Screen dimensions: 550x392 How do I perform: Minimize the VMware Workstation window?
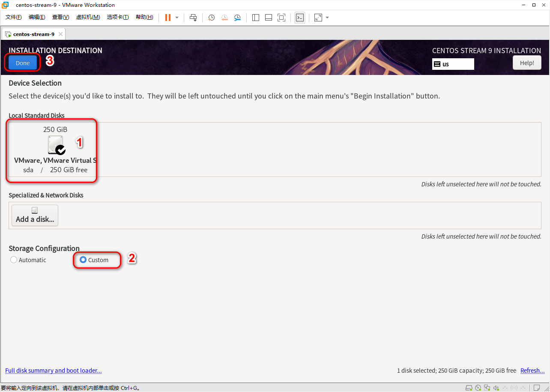pos(523,5)
